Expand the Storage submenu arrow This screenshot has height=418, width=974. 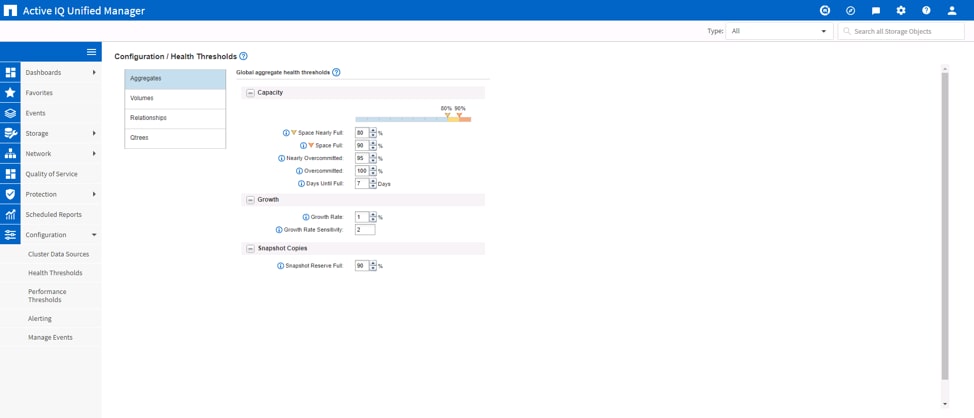click(94, 133)
